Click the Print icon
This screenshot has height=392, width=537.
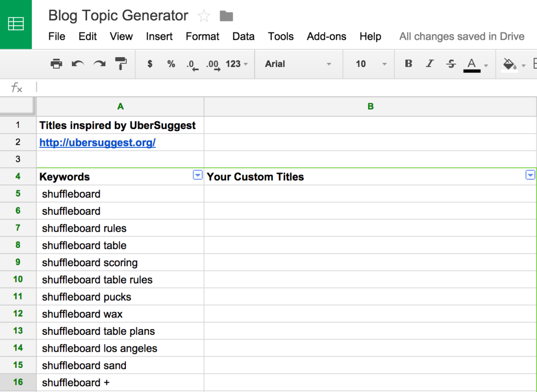click(56, 64)
